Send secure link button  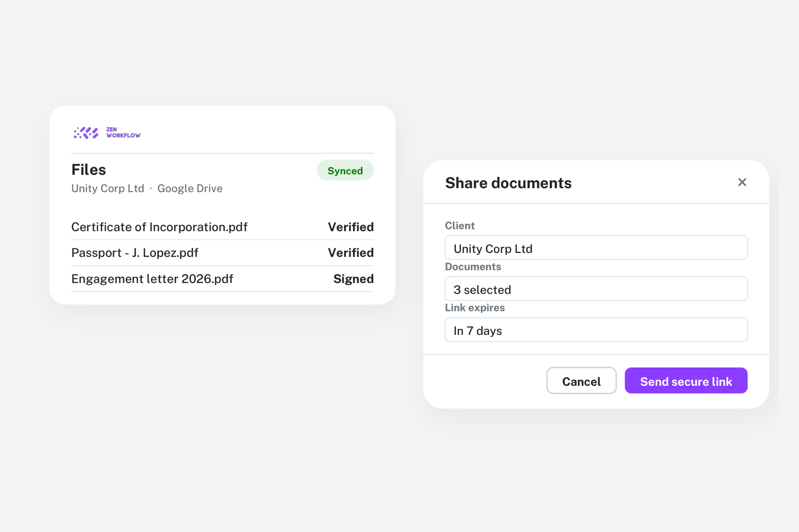click(x=686, y=381)
